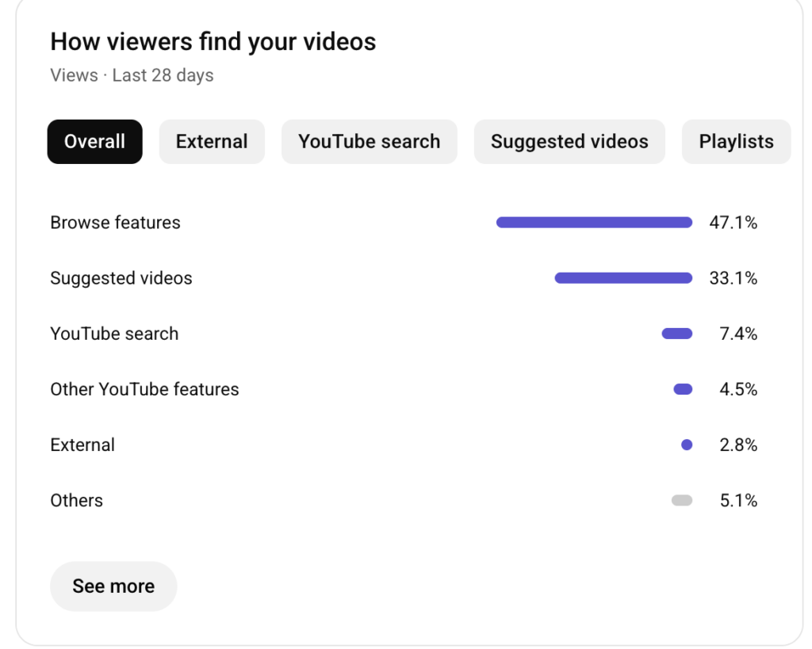The height and width of the screenshot is (649, 812).
Task: Click the External row label in list
Action: pyautogui.click(x=82, y=445)
